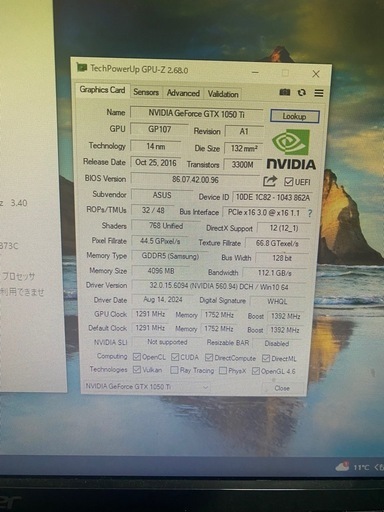The image size is (384, 512).
Task: Click the refresh icon in GPU-Z
Action: pos(302,92)
